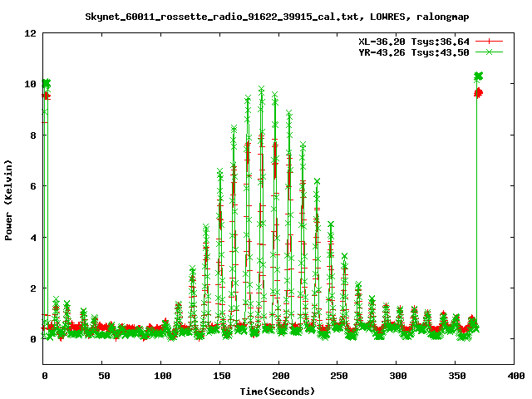Click the y-axis tick label 6
Viewport: 532px width, 399px height.
[33, 186]
